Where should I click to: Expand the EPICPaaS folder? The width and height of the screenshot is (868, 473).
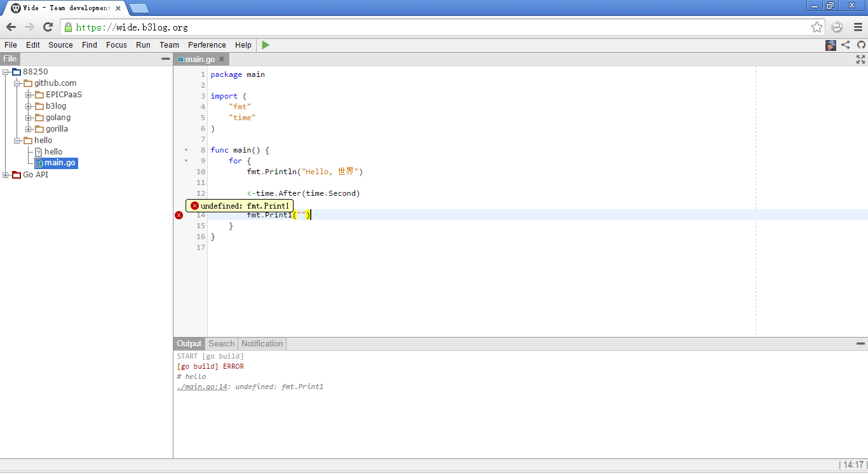(29, 95)
